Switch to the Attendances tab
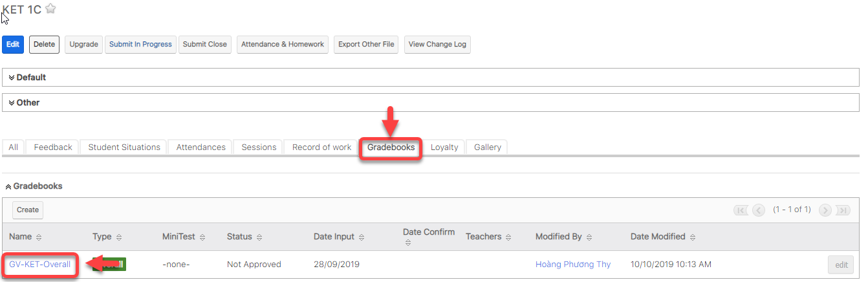 point(201,147)
